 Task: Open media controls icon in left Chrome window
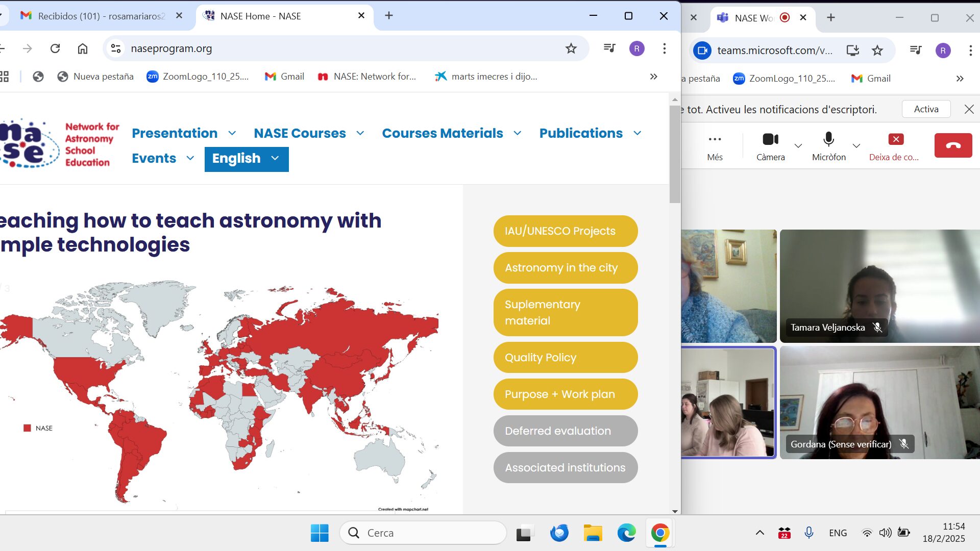pos(609,48)
